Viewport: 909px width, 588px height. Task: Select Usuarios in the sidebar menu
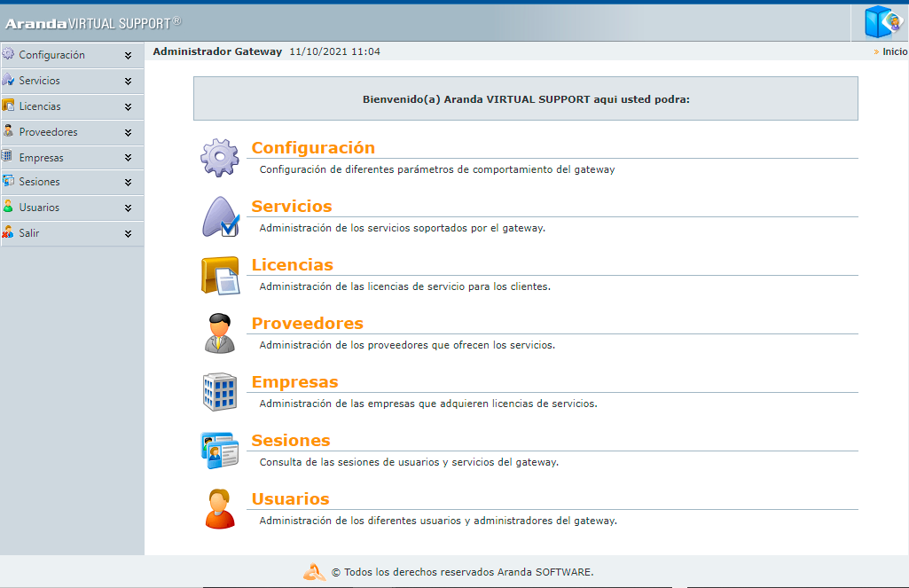point(39,207)
